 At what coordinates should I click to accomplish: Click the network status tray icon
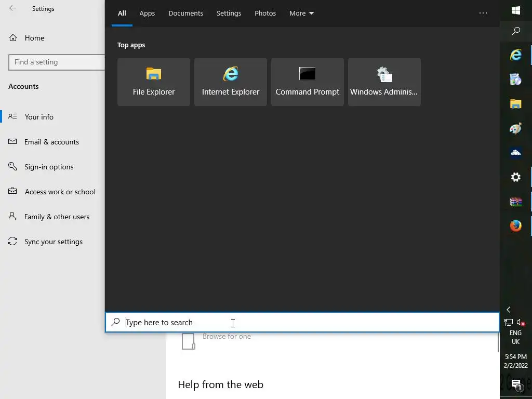coord(509,322)
